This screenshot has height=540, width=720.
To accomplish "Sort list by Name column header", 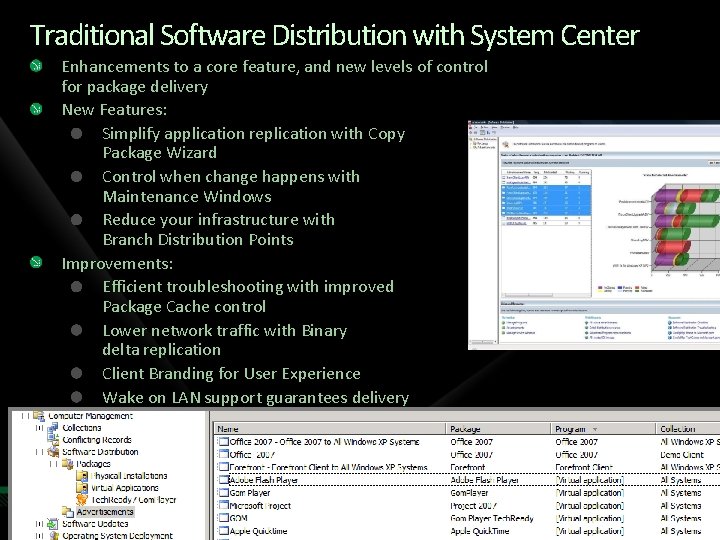I will click(x=330, y=429).
